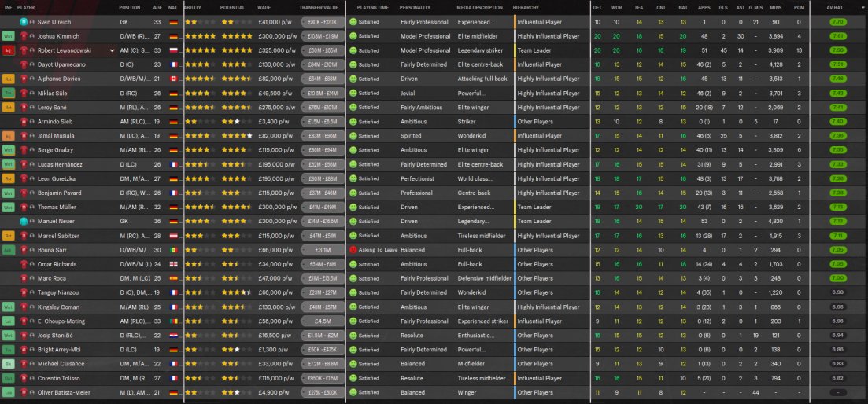Click the goalkeeper kit icon for Sven Ulreich
Viewport: 868px width, 404px height.
[24, 21]
